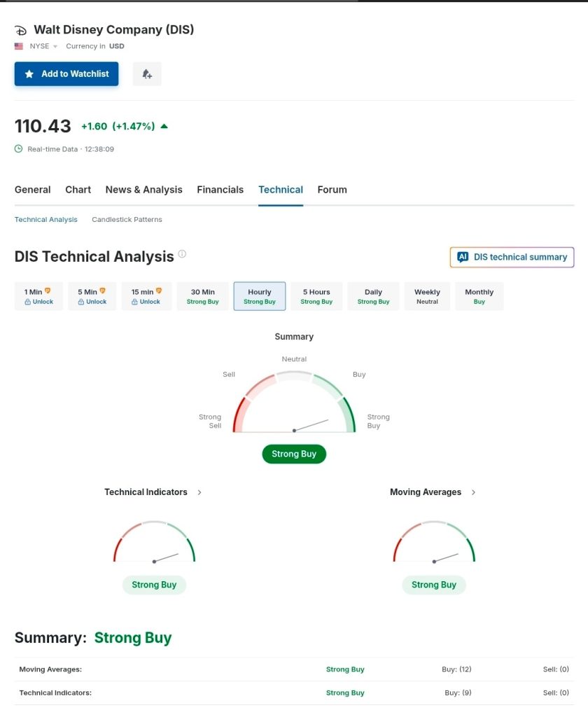This screenshot has height=717, width=588.
Task: Click the star icon in Add to Watchlist
Action: 29,74
